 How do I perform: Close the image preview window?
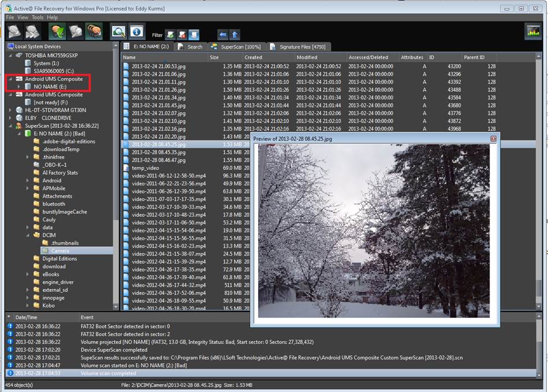coord(494,139)
